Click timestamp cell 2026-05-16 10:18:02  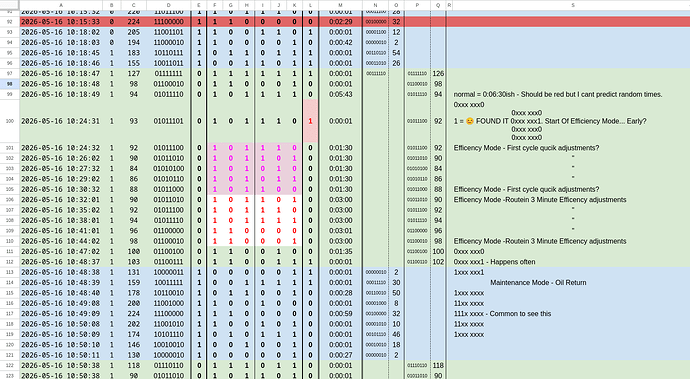point(61,32)
